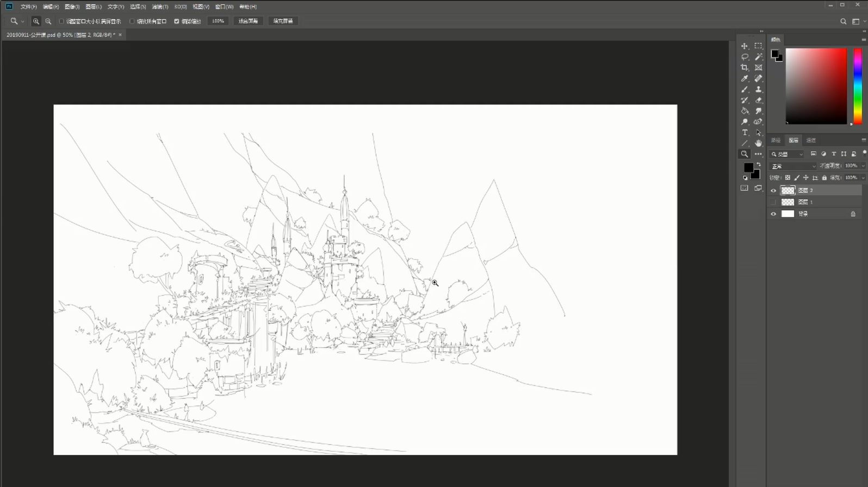
Task: Select the Eraser tool
Action: (x=758, y=100)
